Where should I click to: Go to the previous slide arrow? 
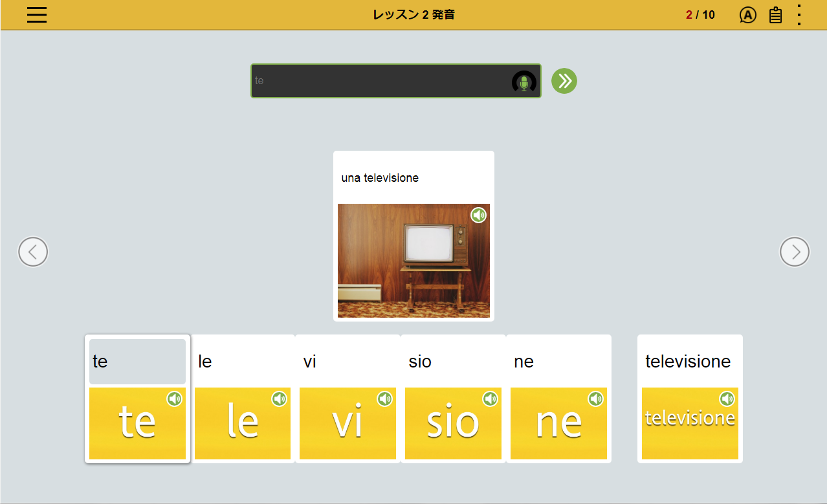(x=33, y=252)
